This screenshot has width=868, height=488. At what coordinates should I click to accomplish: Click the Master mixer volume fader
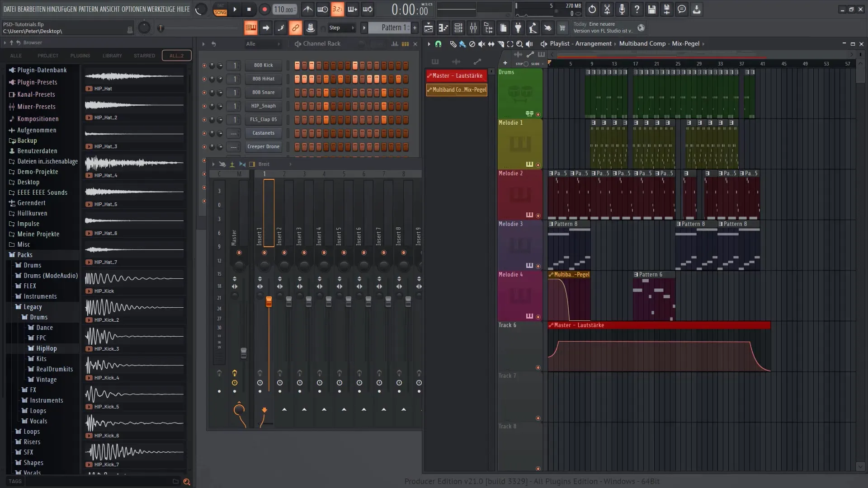point(244,353)
